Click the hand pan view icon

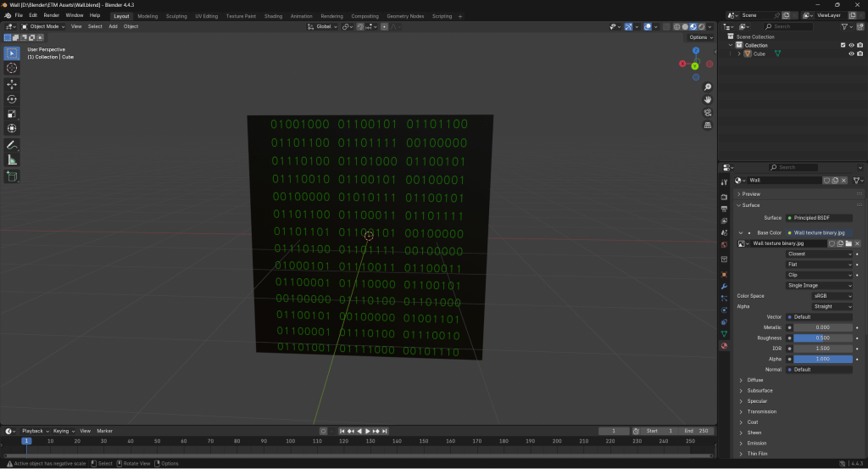click(x=708, y=99)
